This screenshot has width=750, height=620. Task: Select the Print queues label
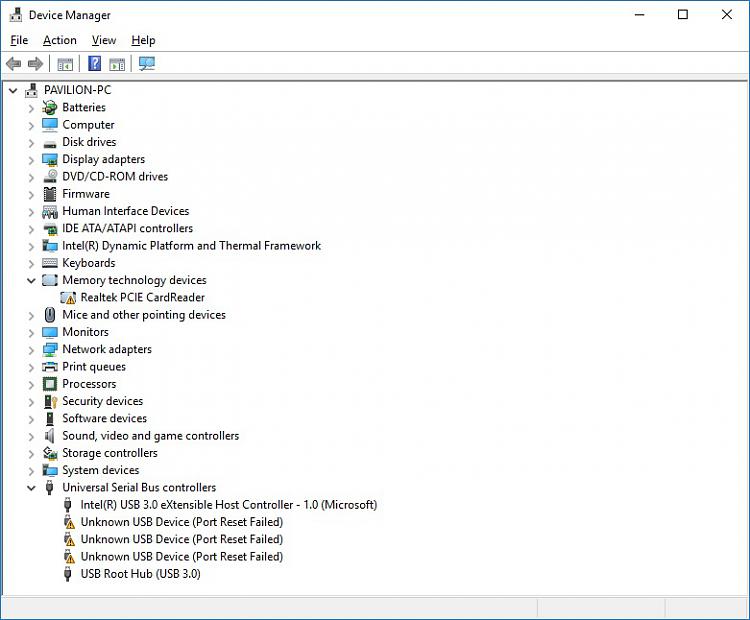point(94,366)
